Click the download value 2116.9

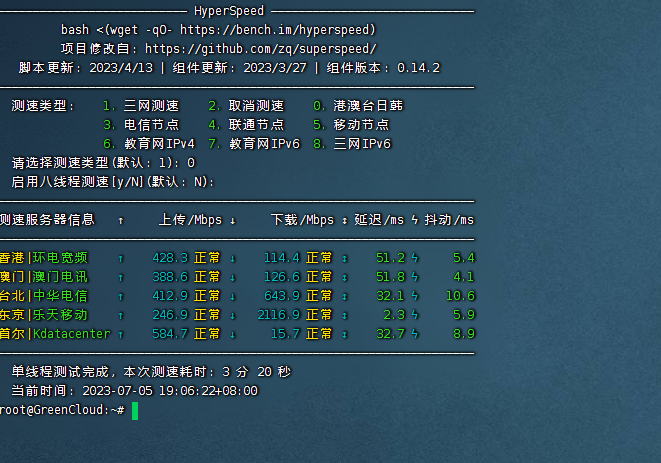279,315
